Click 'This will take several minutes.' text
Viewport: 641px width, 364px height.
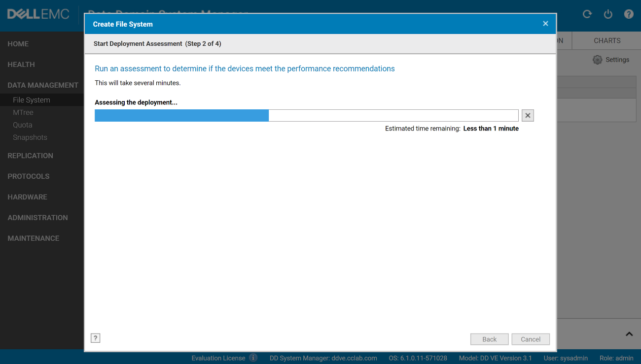click(138, 83)
